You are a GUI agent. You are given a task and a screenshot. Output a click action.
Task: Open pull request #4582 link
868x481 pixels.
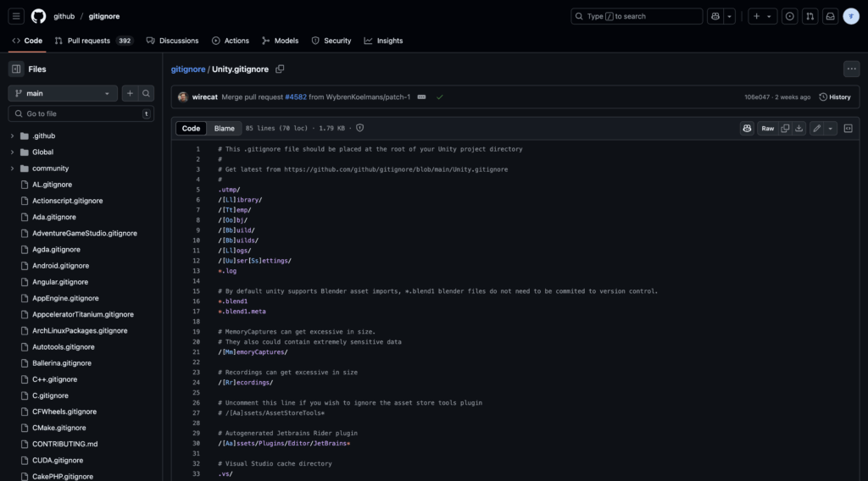click(x=296, y=97)
